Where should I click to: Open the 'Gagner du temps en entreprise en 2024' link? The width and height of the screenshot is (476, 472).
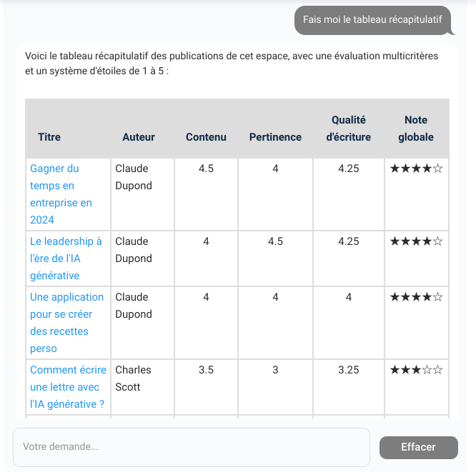tap(61, 194)
